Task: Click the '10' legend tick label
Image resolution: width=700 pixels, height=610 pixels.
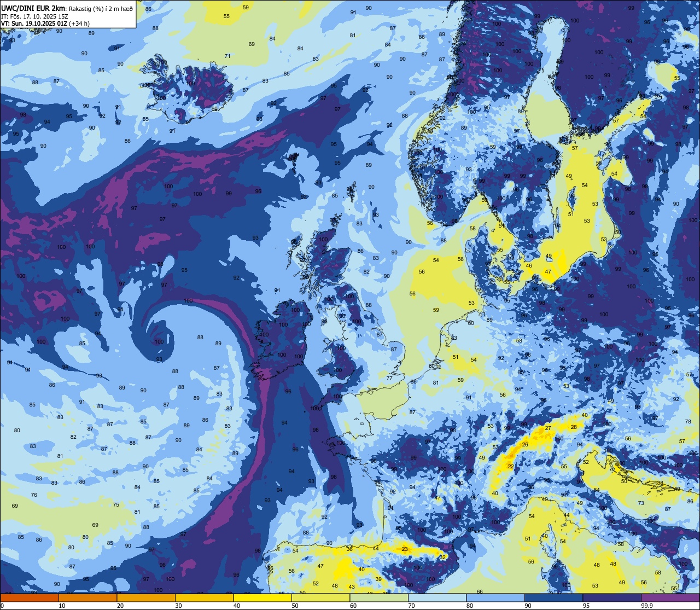Action: pos(62,606)
